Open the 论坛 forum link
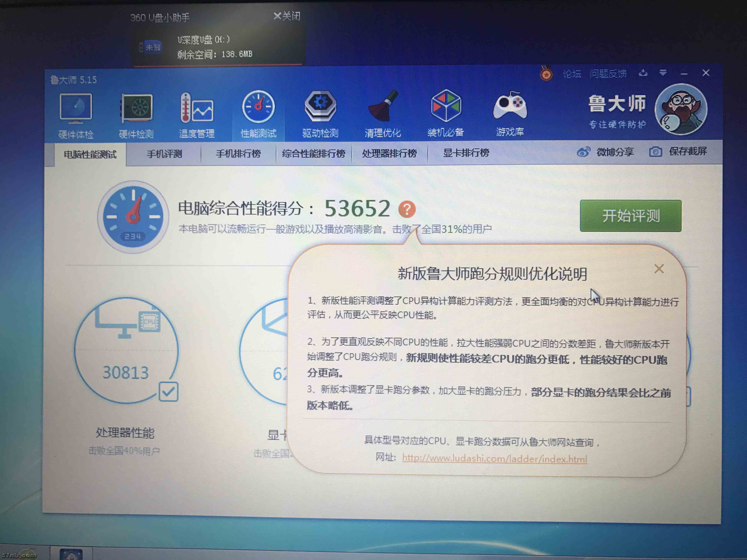 (x=572, y=74)
